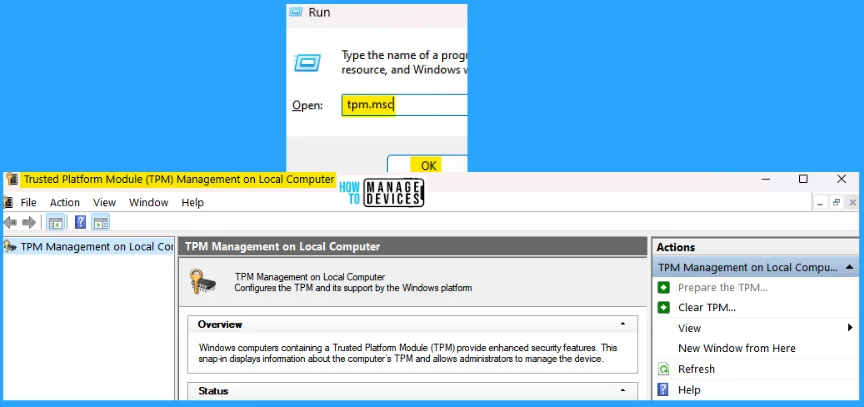Click the key and chip TPM icon
The width and height of the screenshot is (864, 407).
202,281
